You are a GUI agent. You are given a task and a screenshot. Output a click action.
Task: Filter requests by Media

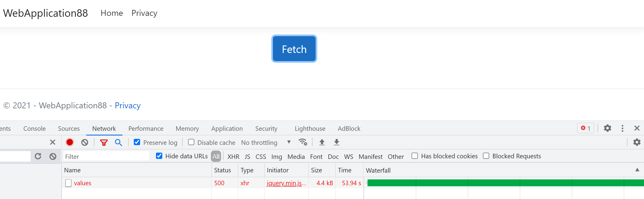pos(296,157)
